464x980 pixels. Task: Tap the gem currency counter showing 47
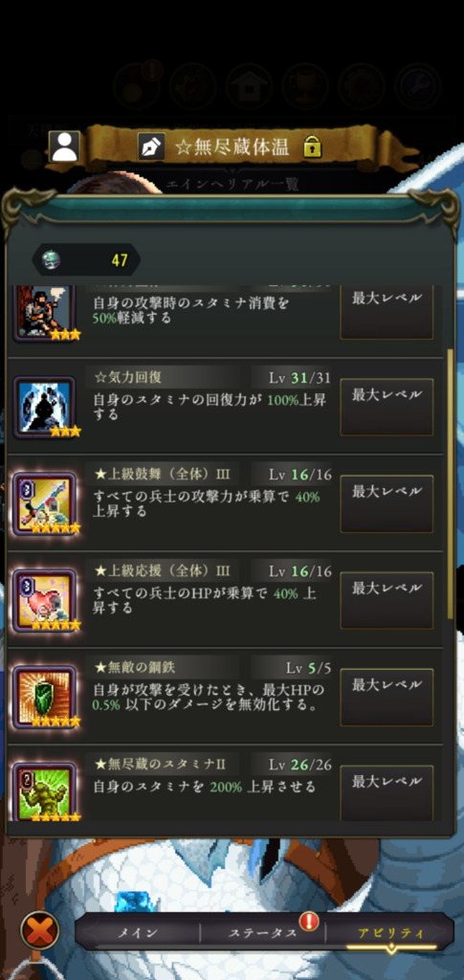[x=86, y=260]
